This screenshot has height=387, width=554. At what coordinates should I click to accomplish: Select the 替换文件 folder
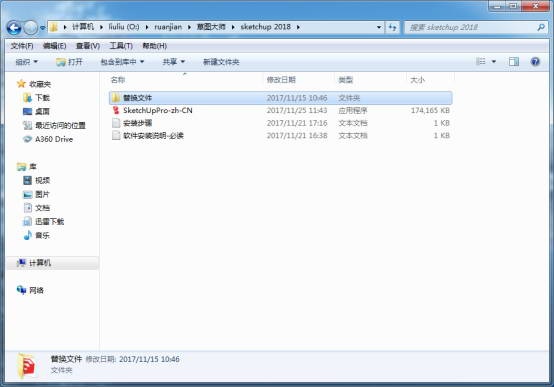click(281, 98)
